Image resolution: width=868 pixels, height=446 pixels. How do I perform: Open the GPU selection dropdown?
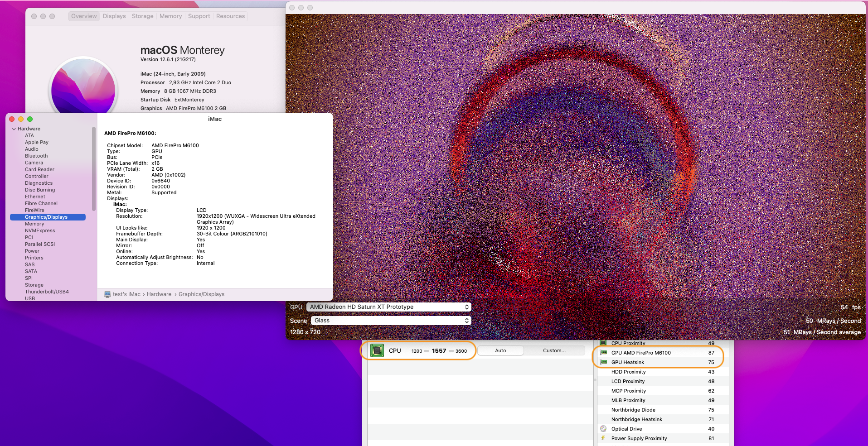(x=389, y=307)
